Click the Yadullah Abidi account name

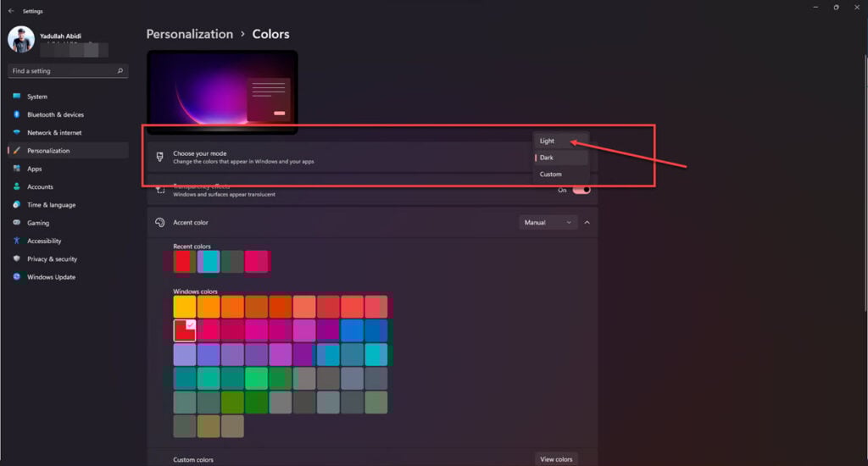click(60, 36)
